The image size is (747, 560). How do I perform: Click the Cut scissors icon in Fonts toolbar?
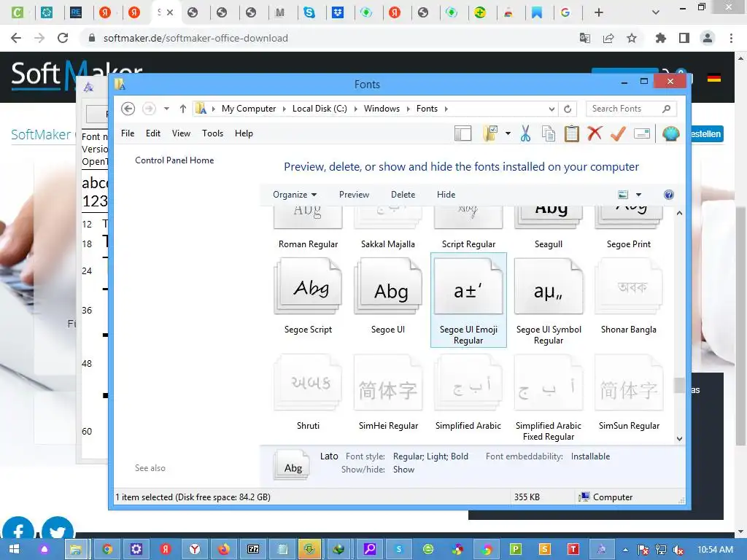pos(525,134)
